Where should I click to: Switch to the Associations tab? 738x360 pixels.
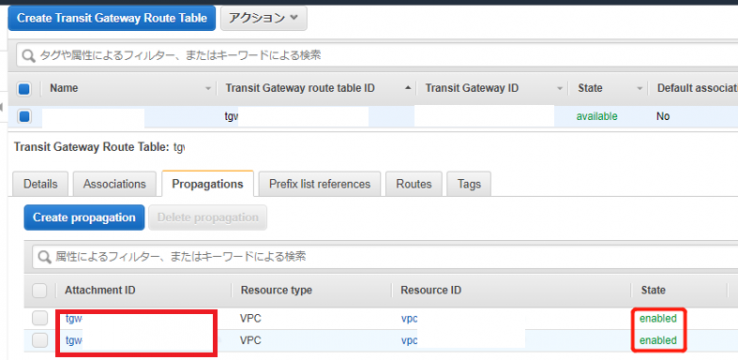[114, 184]
